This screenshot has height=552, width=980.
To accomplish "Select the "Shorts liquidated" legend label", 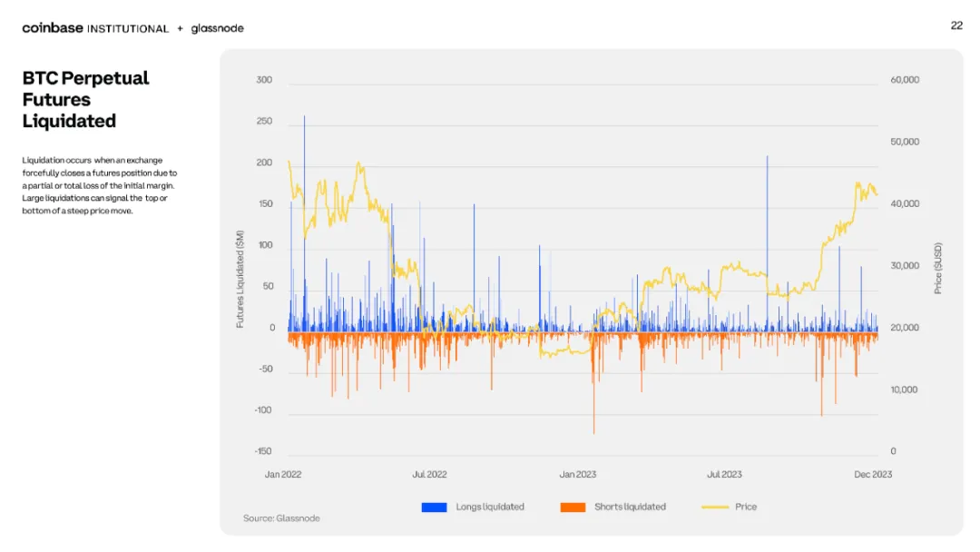I will coord(630,507).
